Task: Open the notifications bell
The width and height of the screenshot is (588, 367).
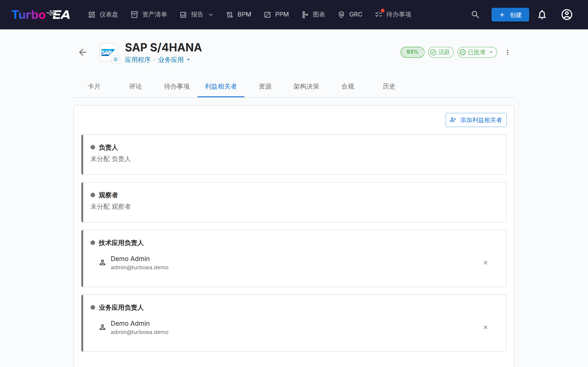Action: pos(542,14)
